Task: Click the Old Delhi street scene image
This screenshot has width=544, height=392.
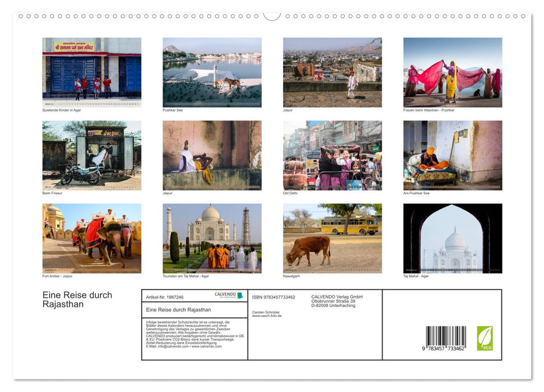Action: coord(332,155)
